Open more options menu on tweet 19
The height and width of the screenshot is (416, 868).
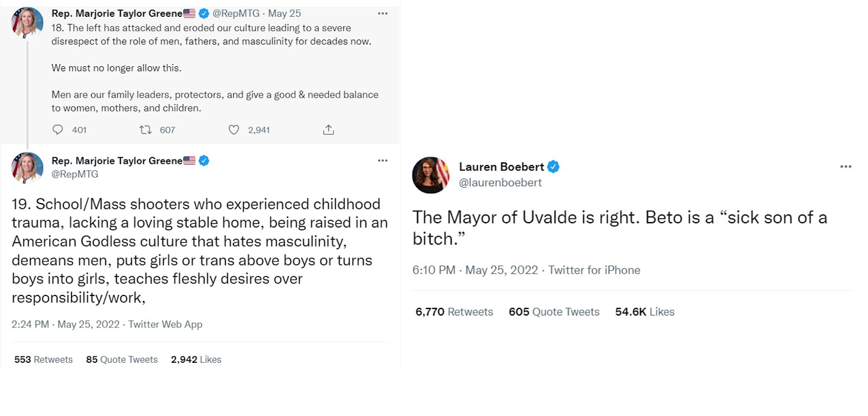click(x=382, y=161)
